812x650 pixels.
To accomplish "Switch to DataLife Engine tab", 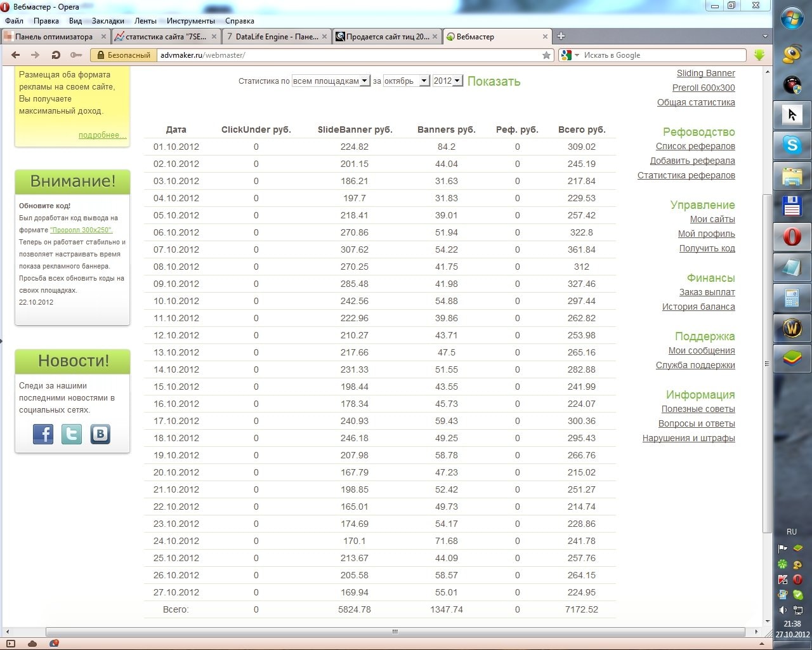I will (276, 37).
